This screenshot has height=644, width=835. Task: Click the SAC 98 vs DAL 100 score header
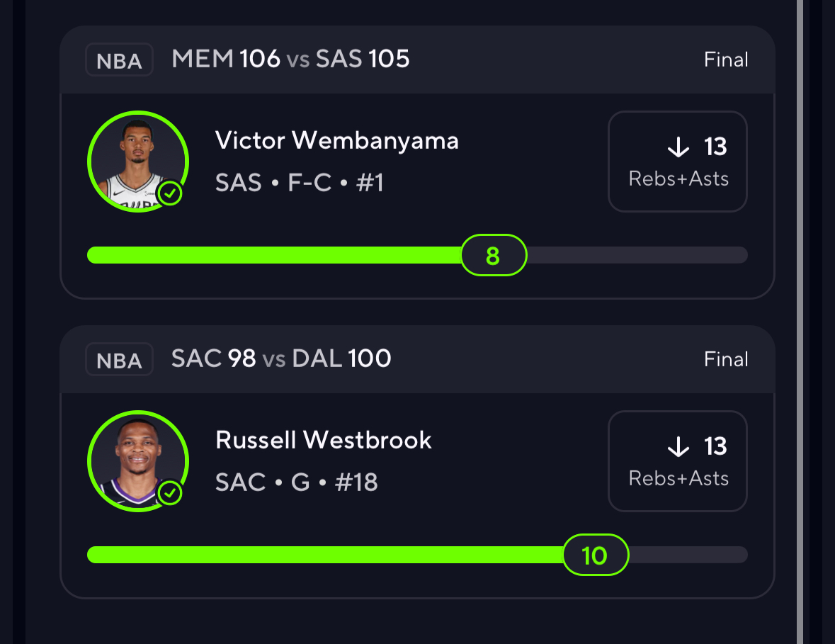[281, 358]
